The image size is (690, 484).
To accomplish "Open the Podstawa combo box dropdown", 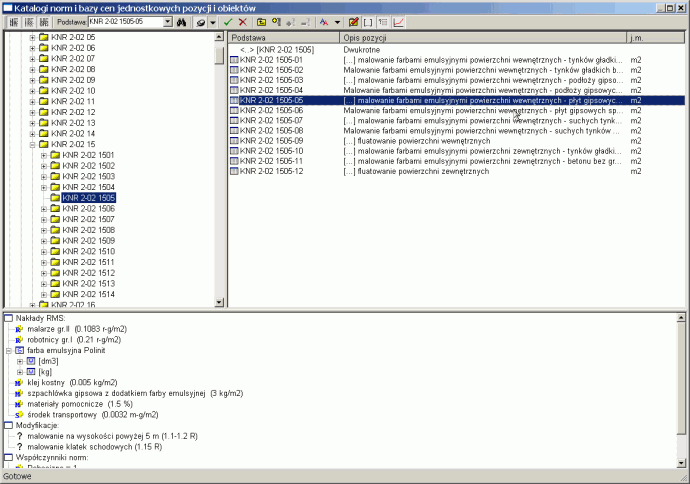I will pyautogui.click(x=167, y=21).
